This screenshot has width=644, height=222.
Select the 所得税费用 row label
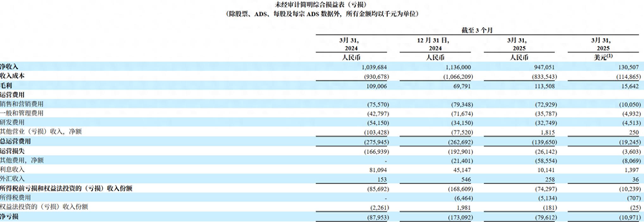pos(15,197)
